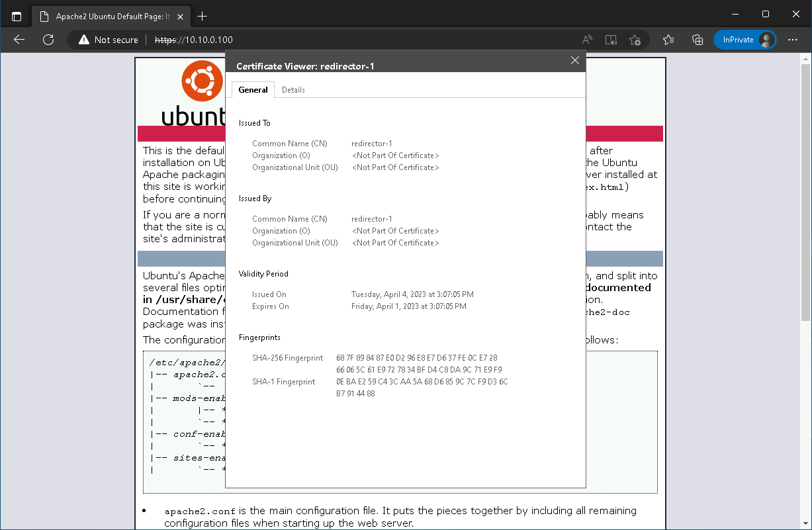Image resolution: width=812 pixels, height=530 pixels.
Task: Open the Favorites list
Action: click(668, 40)
